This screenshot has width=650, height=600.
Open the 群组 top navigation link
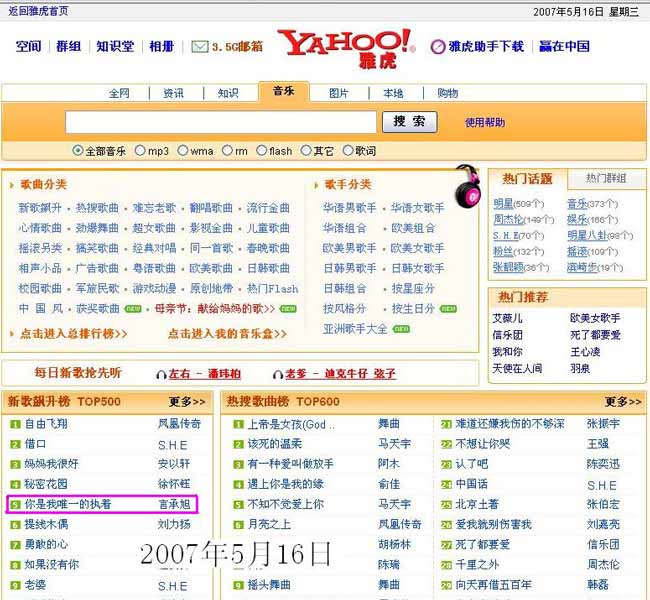(68, 46)
